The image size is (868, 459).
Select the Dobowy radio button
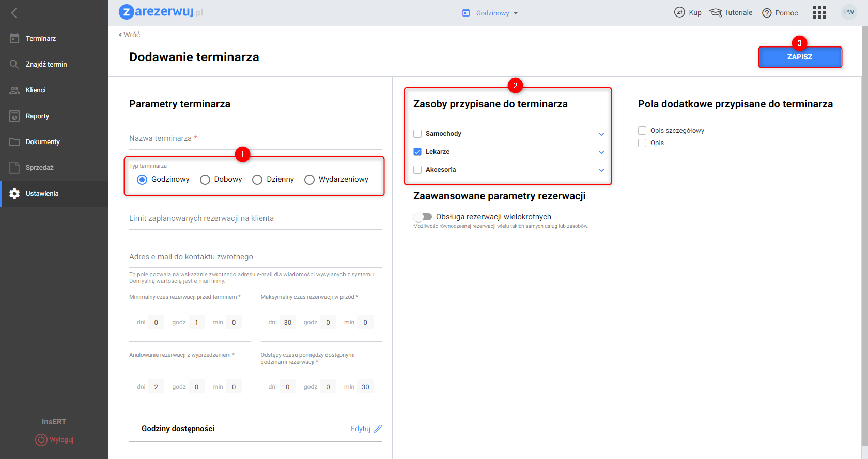click(x=205, y=180)
